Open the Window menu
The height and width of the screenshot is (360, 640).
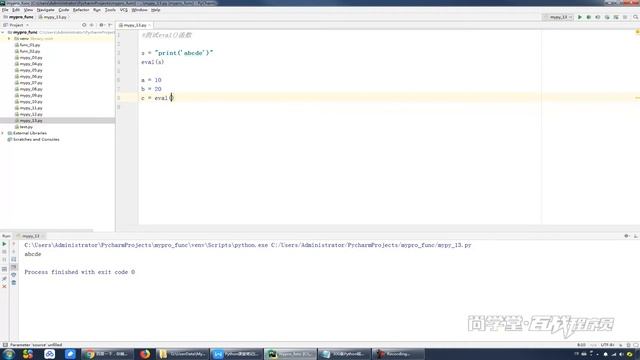(139, 10)
